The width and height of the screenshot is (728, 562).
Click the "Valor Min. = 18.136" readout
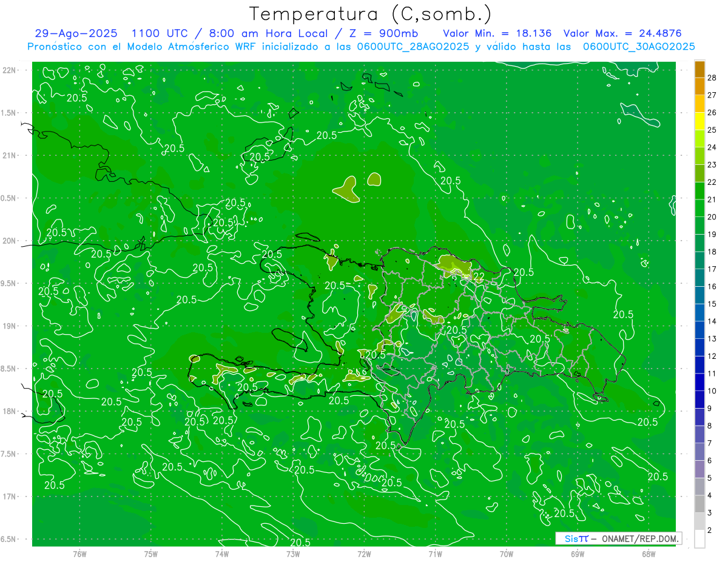497,33
